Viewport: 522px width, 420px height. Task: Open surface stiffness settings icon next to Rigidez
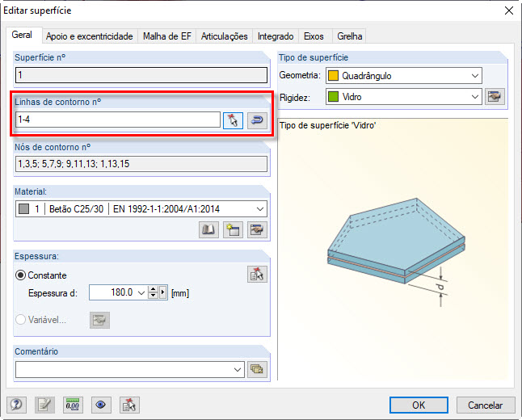[x=495, y=97]
